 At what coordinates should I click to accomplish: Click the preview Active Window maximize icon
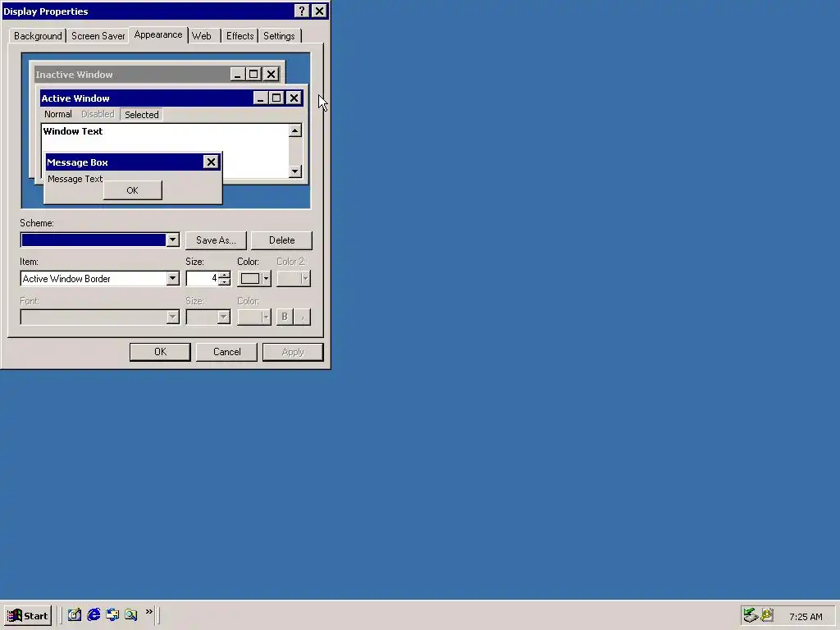coord(276,98)
